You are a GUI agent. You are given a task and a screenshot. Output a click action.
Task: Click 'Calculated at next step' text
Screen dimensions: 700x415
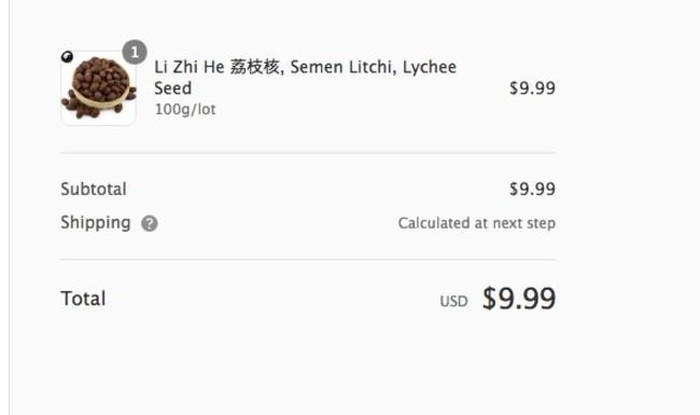476,223
